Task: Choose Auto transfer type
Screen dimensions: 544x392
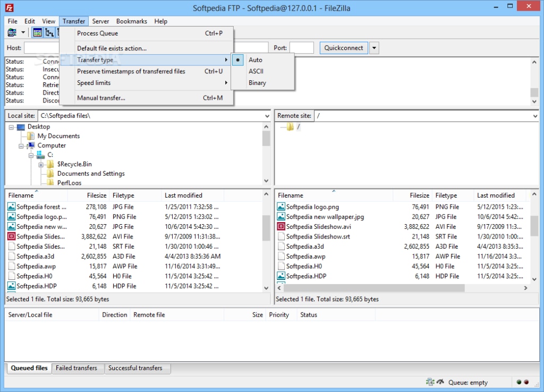Action: [263, 59]
